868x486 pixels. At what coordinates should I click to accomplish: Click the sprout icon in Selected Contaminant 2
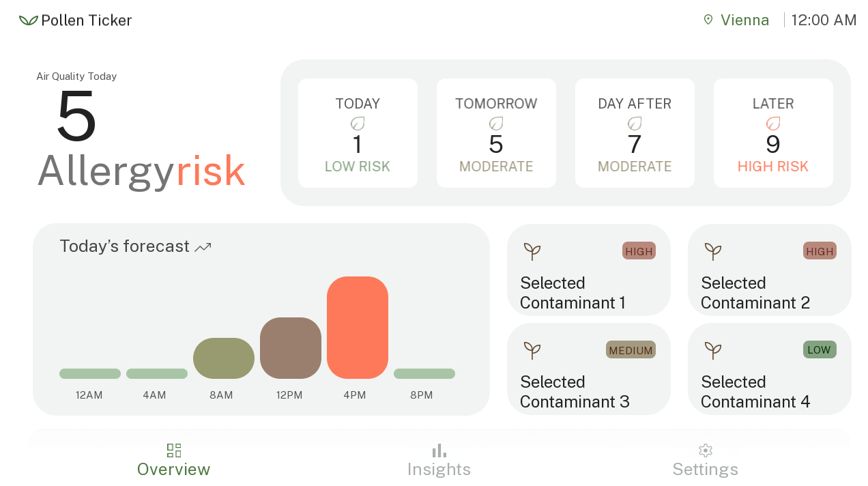coord(713,251)
